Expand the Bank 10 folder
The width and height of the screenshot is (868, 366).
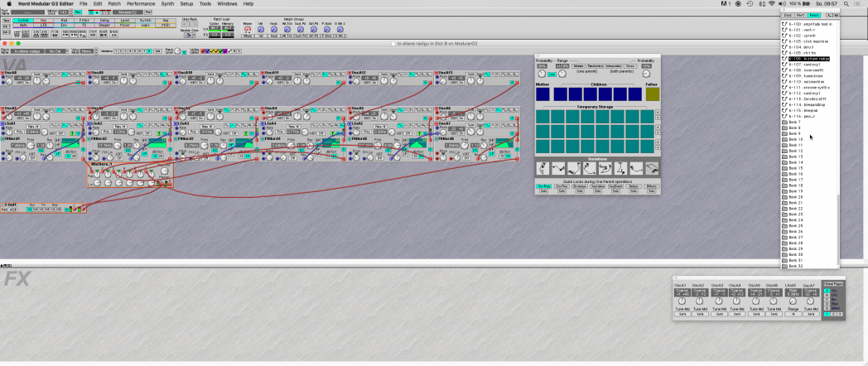point(795,139)
